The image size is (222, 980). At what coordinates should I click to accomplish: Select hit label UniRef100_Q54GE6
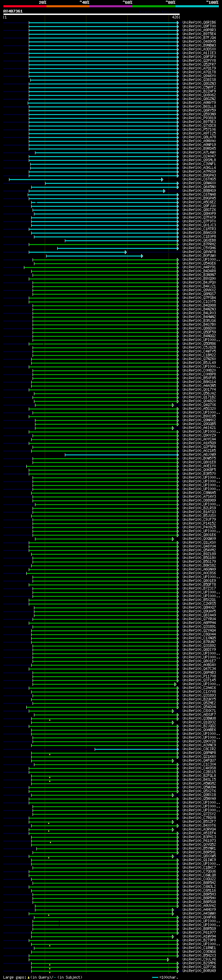(x=199, y=263)
